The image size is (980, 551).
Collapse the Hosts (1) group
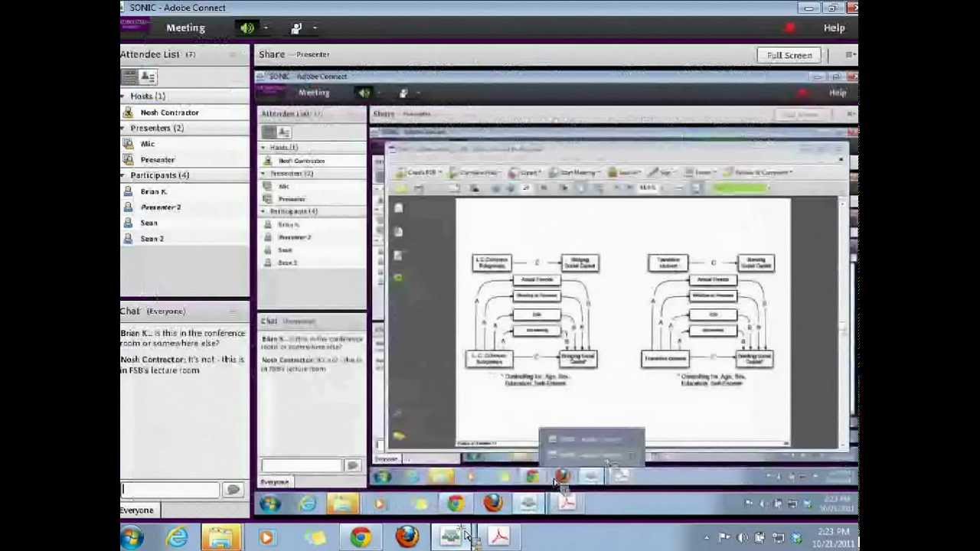123,96
